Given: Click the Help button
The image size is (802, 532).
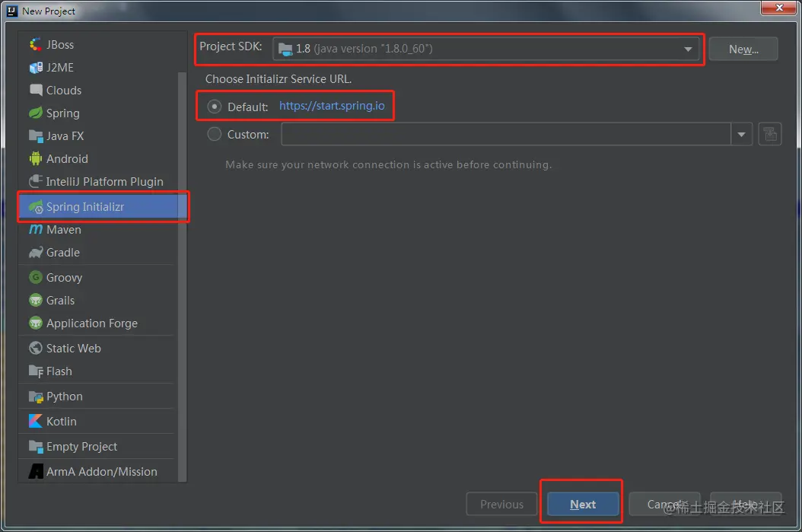Looking at the screenshot, I should click(x=746, y=505).
